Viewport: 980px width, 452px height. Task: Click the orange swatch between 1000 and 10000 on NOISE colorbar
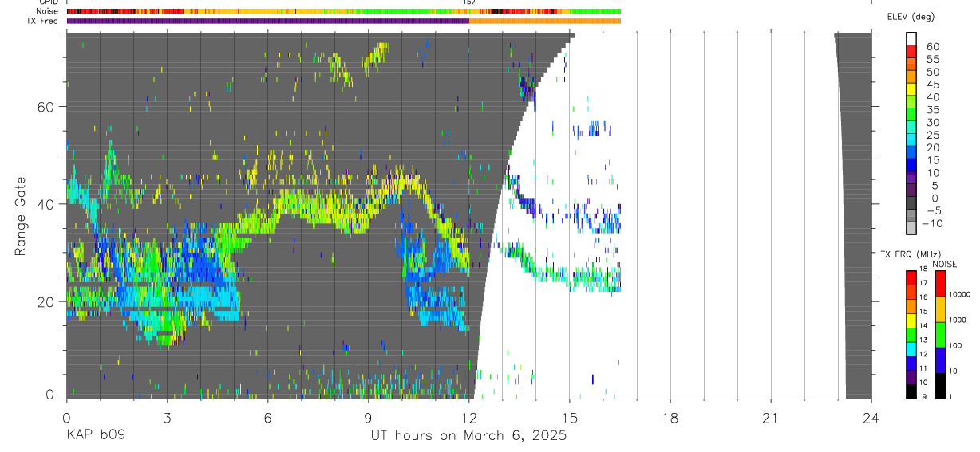pos(941,309)
